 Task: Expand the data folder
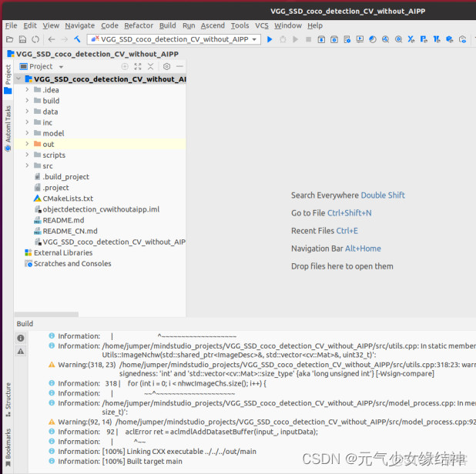coord(27,112)
